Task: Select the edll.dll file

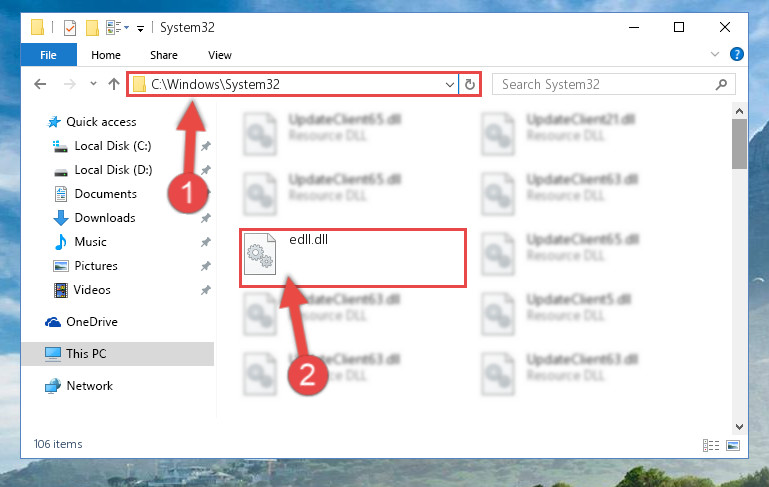Action: click(x=352, y=257)
